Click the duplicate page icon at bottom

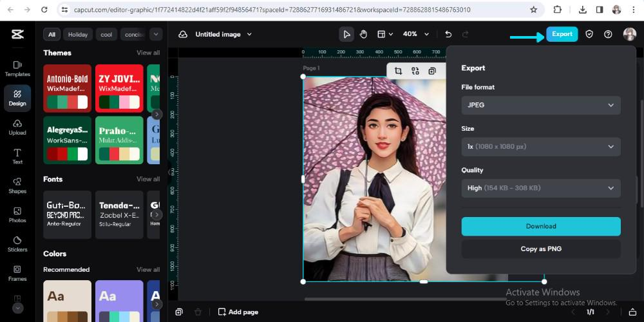tap(179, 312)
